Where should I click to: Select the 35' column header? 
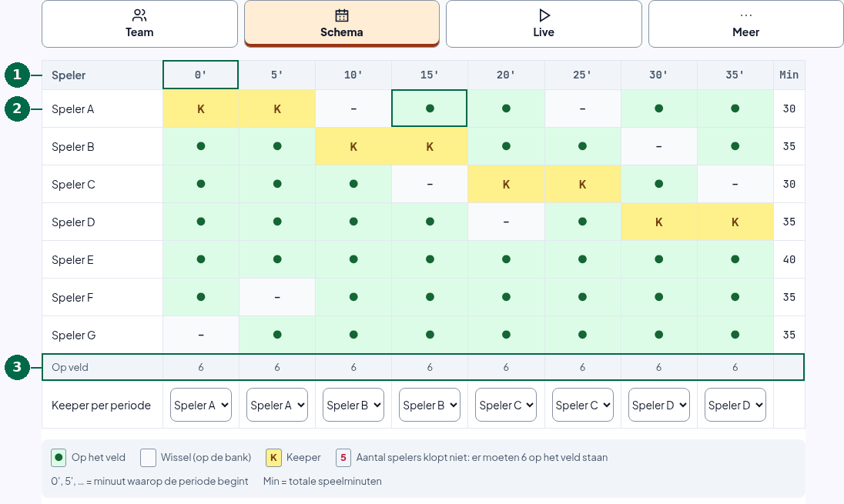click(735, 75)
